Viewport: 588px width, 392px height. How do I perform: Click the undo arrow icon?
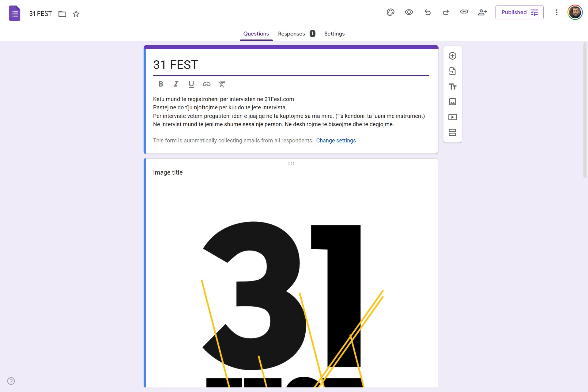(428, 13)
